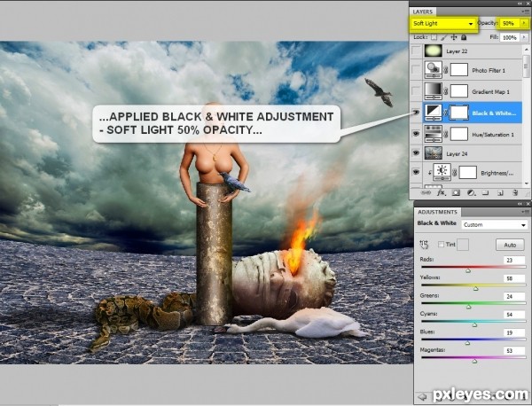This screenshot has width=532, height=406.
Task: Click the Fill 100% field
Action: click(x=510, y=37)
